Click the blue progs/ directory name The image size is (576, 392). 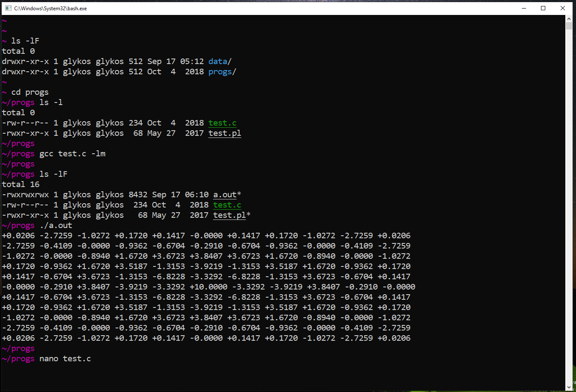(x=222, y=72)
